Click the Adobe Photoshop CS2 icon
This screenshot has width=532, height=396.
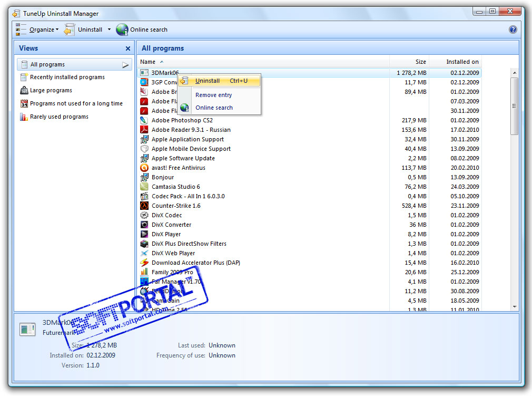[144, 120]
